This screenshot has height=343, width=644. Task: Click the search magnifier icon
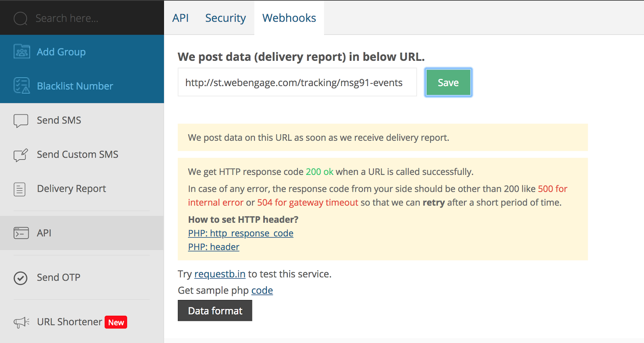pyautogui.click(x=21, y=18)
